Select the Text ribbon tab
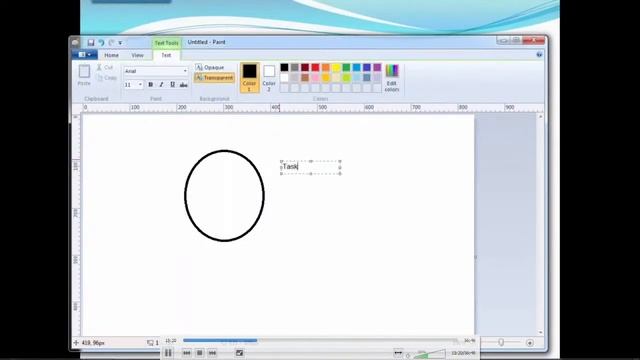Screen dimensions: 640x360 point(166,55)
